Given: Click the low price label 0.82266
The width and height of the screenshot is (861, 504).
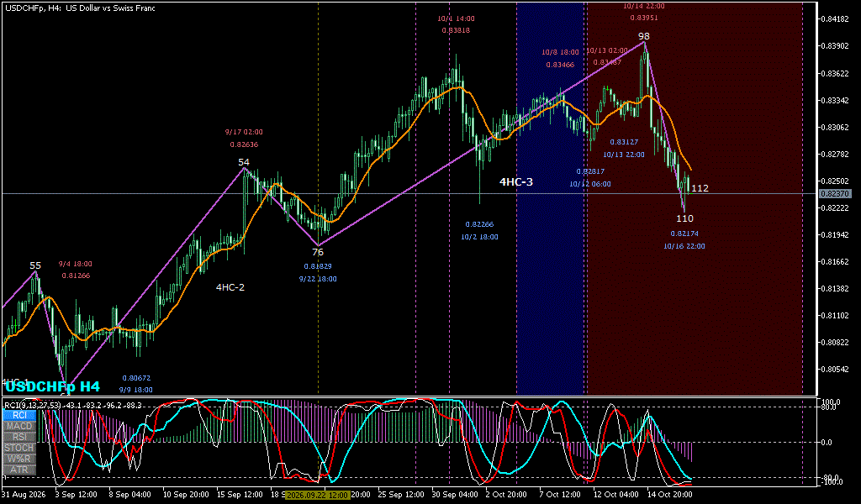Looking at the screenshot, I should pyautogui.click(x=479, y=224).
